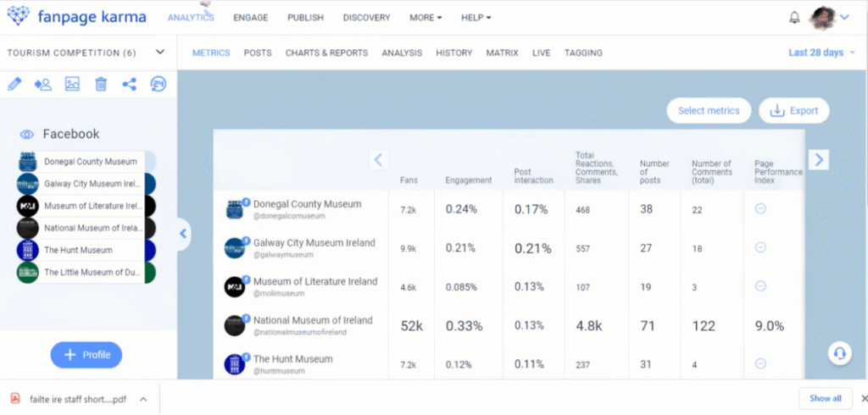
Task: Click Show all downloads button
Action: [825, 398]
